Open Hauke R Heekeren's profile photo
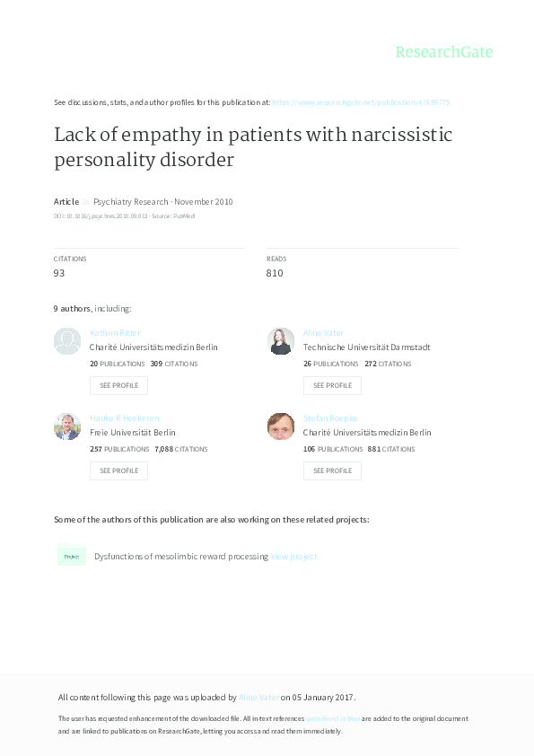The image size is (534, 756). click(x=66, y=426)
